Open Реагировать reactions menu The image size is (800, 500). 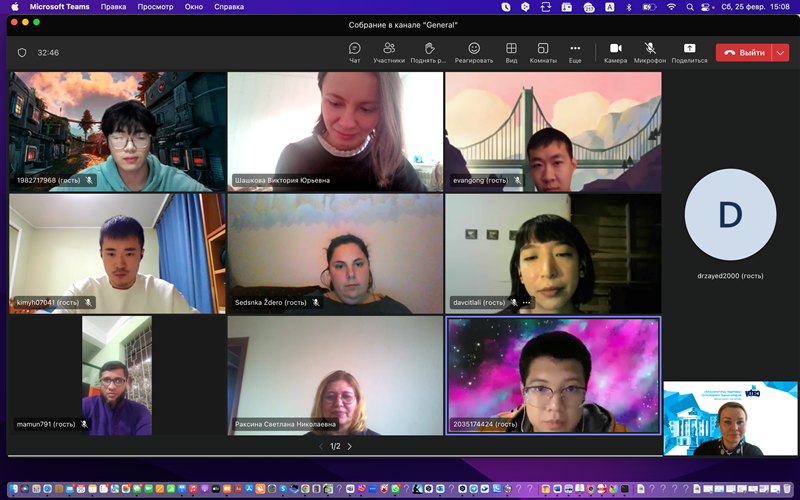(474, 53)
